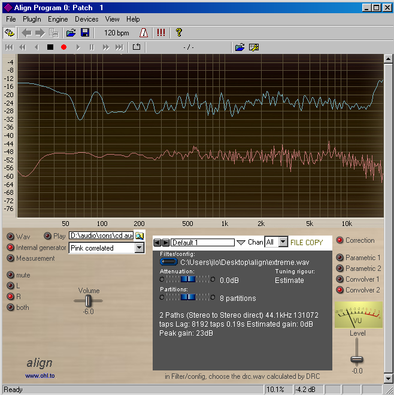This screenshot has width=394, height=395.
Task: Click the FILE COPY button
Action: pyautogui.click(x=307, y=242)
